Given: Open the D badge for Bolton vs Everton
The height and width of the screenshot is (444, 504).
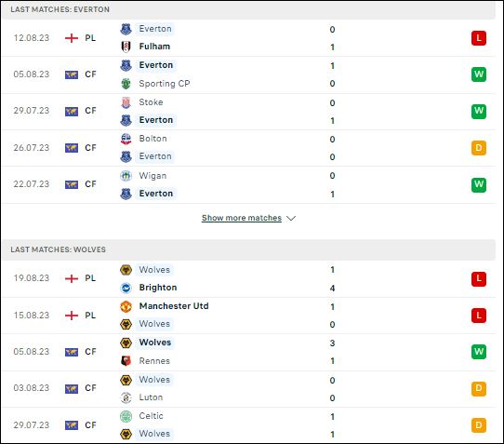Looking at the screenshot, I should (x=479, y=148).
